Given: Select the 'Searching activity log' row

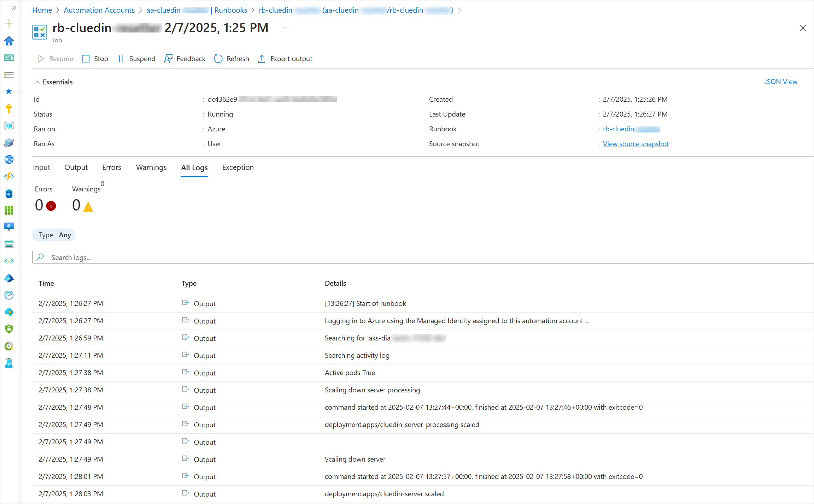Looking at the screenshot, I should tap(423, 356).
